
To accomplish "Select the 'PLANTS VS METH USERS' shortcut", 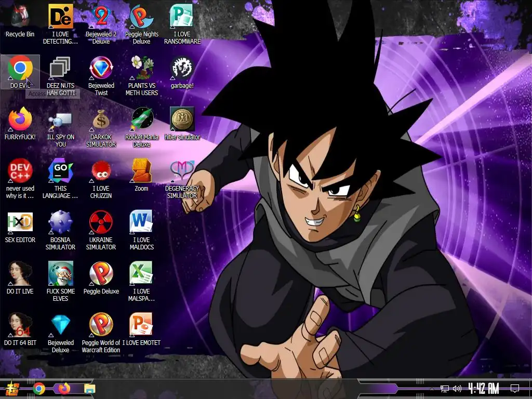I will coord(142,76).
